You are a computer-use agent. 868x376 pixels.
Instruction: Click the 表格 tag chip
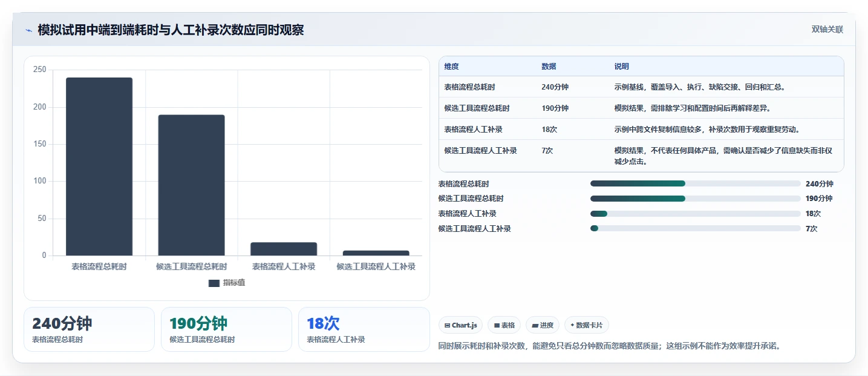pos(504,325)
